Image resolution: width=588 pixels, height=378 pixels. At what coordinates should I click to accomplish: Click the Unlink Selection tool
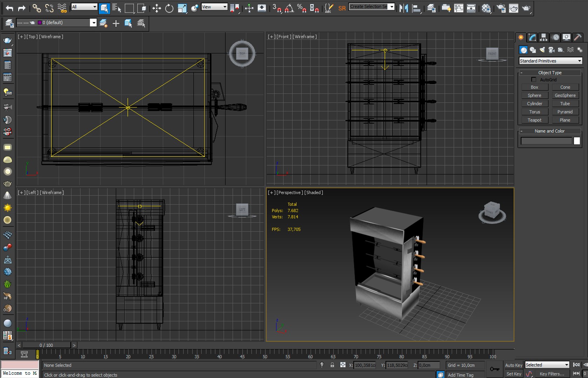[49, 8]
